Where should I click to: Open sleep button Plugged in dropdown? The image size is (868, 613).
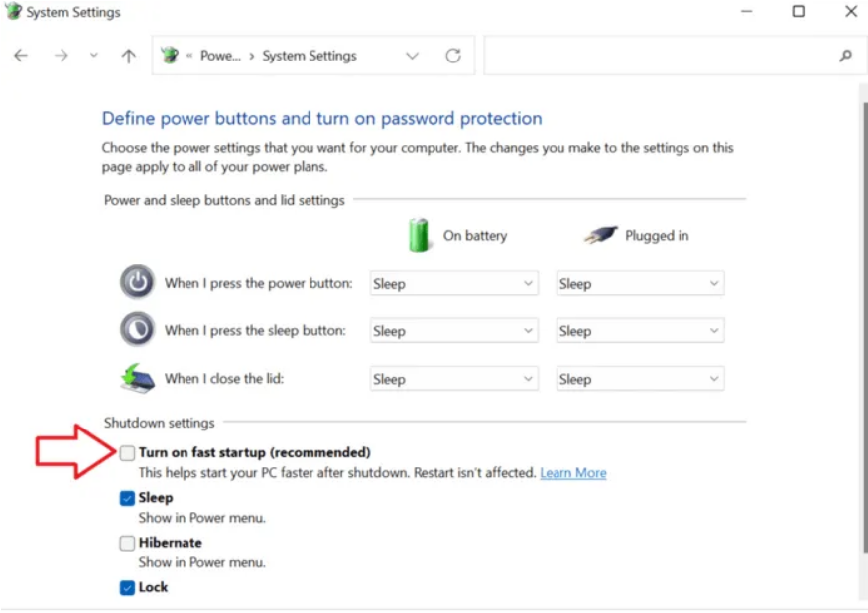[x=640, y=331]
